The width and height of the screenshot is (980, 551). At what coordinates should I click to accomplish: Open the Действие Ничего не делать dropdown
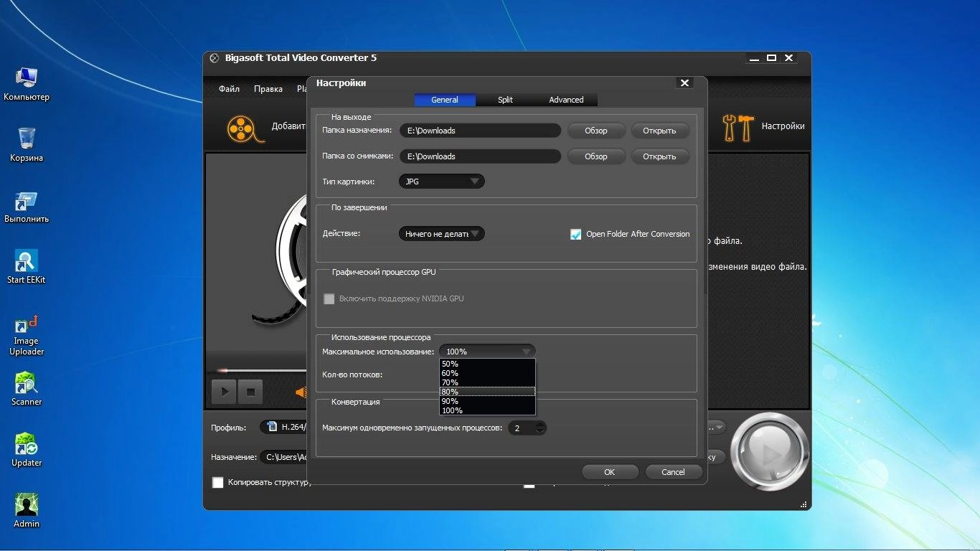[442, 234]
